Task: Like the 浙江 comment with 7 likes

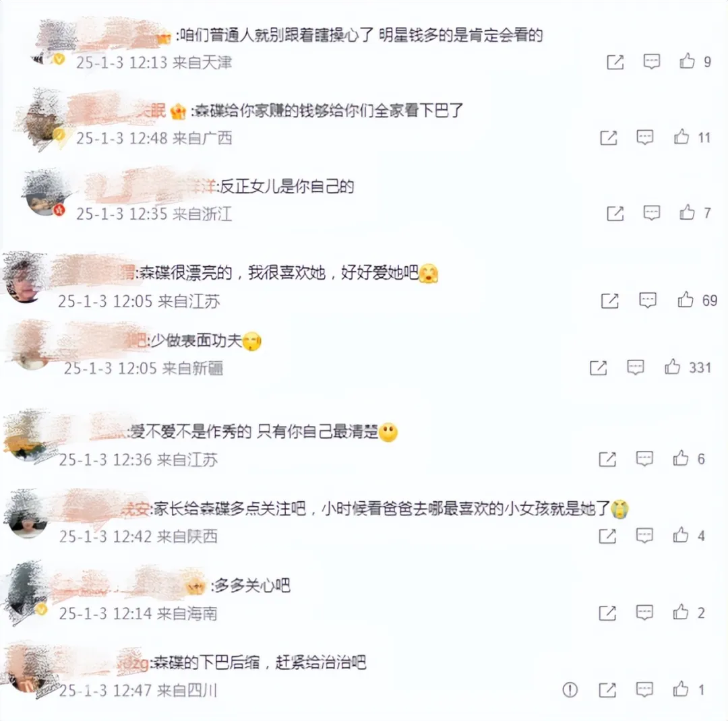Action: (687, 213)
